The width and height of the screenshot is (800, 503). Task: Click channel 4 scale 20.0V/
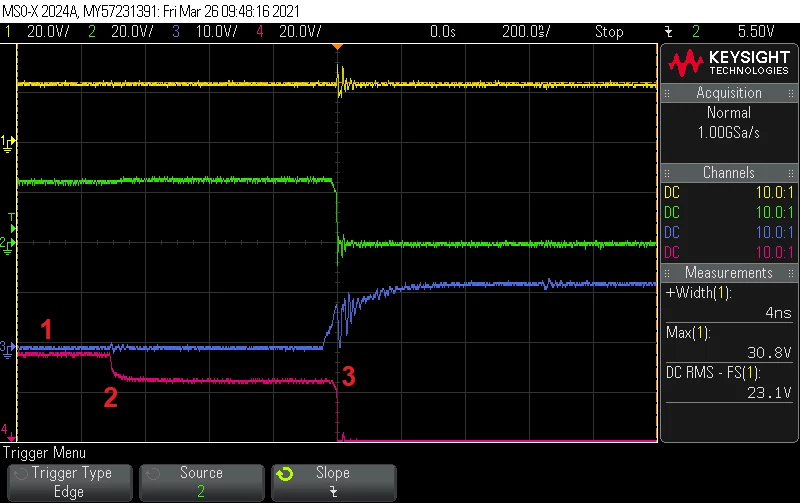coord(300,32)
